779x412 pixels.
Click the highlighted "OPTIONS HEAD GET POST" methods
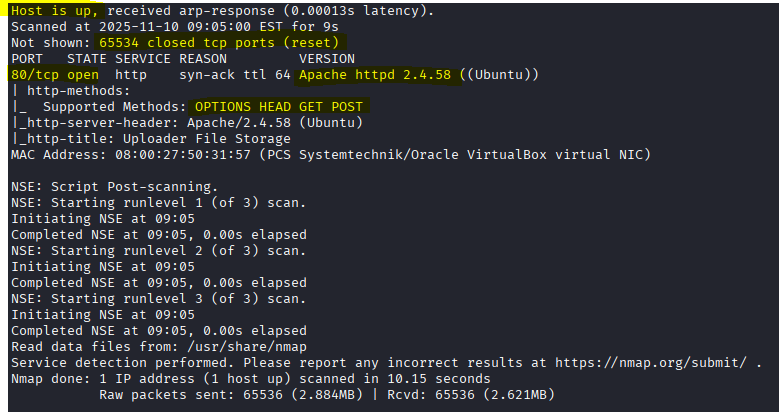pyautogui.click(x=279, y=107)
